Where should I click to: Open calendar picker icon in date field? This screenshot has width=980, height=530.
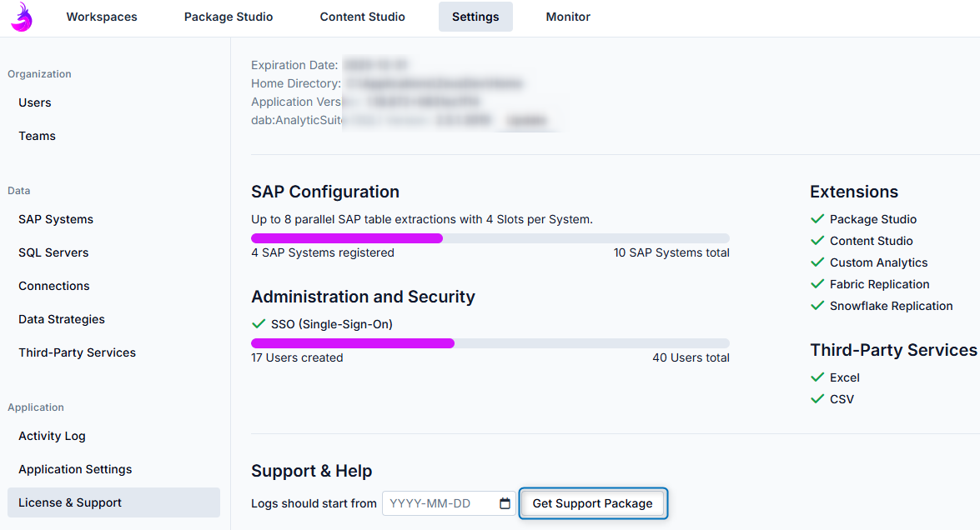505,503
